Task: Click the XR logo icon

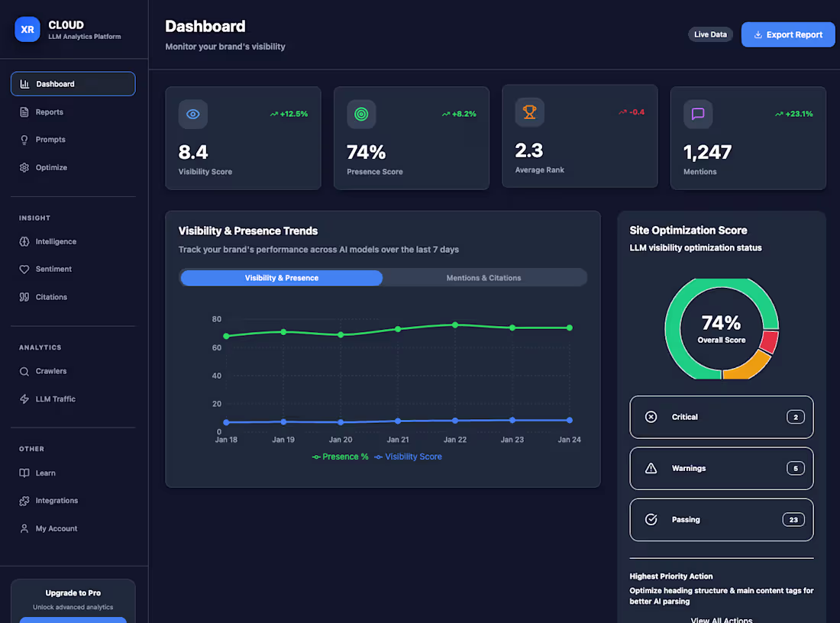Action: point(27,29)
